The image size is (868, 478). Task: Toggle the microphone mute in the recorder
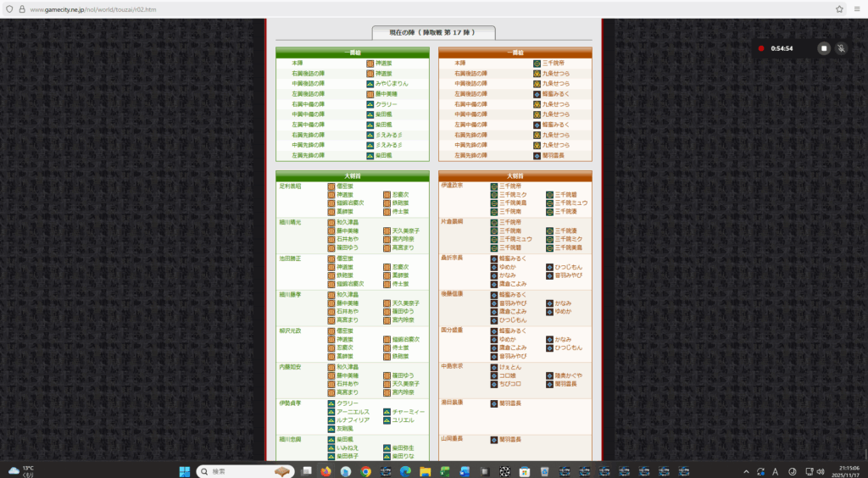pyautogui.click(x=841, y=48)
